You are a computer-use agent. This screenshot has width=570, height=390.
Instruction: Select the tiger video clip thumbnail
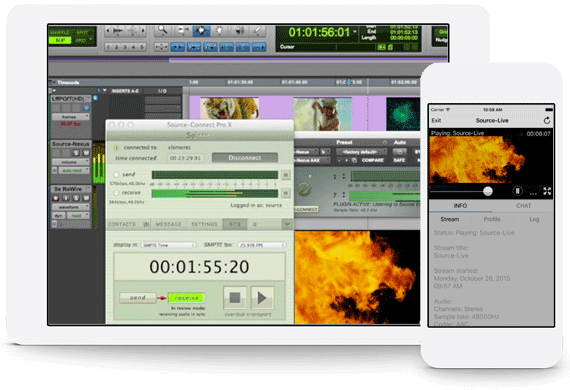[x=229, y=108]
